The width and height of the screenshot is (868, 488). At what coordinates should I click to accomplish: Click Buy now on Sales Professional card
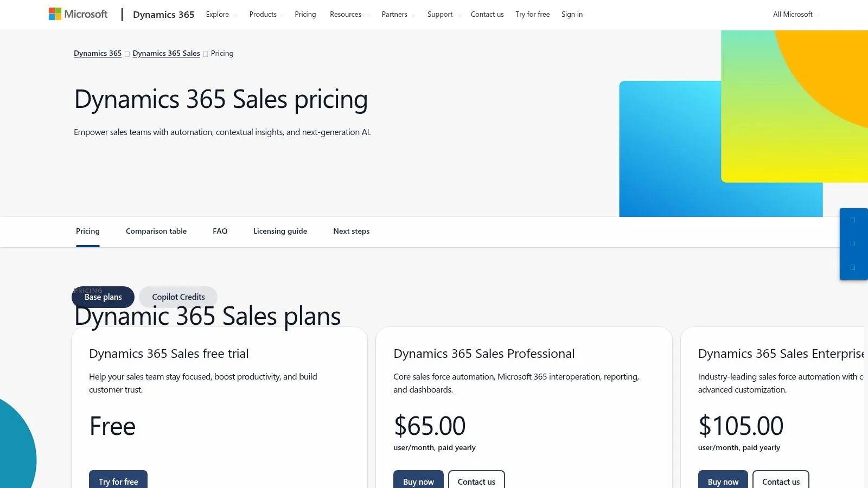pyautogui.click(x=418, y=480)
